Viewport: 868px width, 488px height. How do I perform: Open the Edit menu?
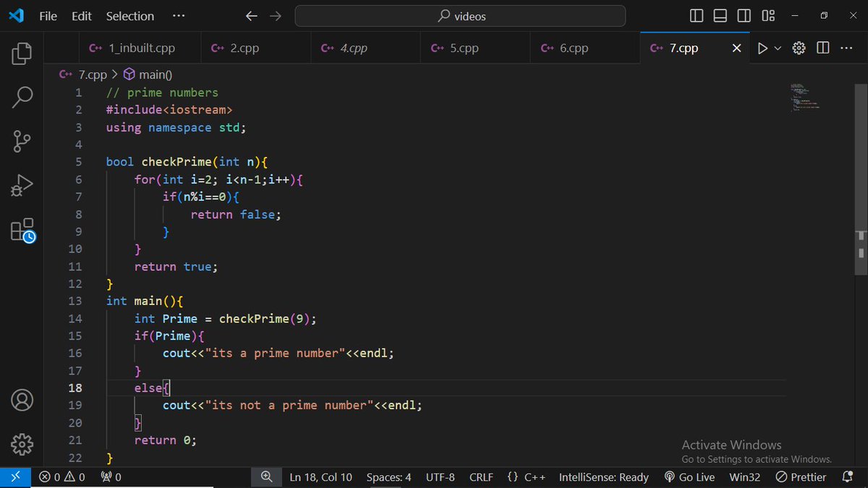82,16
